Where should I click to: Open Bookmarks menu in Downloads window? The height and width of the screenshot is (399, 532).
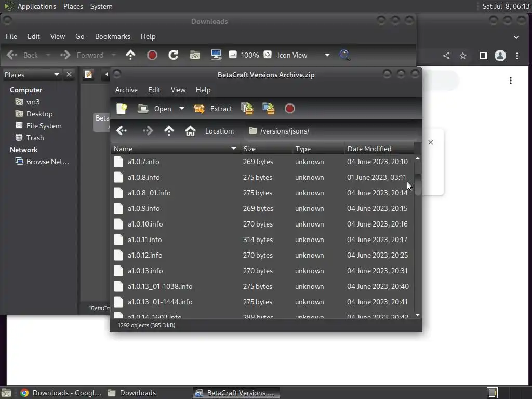point(113,37)
